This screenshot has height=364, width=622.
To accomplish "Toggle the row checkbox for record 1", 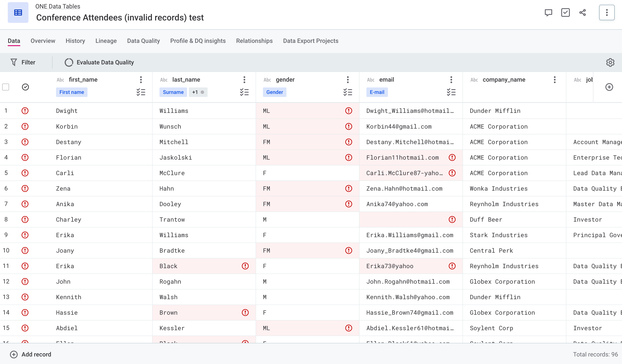I will click(x=6, y=110).
